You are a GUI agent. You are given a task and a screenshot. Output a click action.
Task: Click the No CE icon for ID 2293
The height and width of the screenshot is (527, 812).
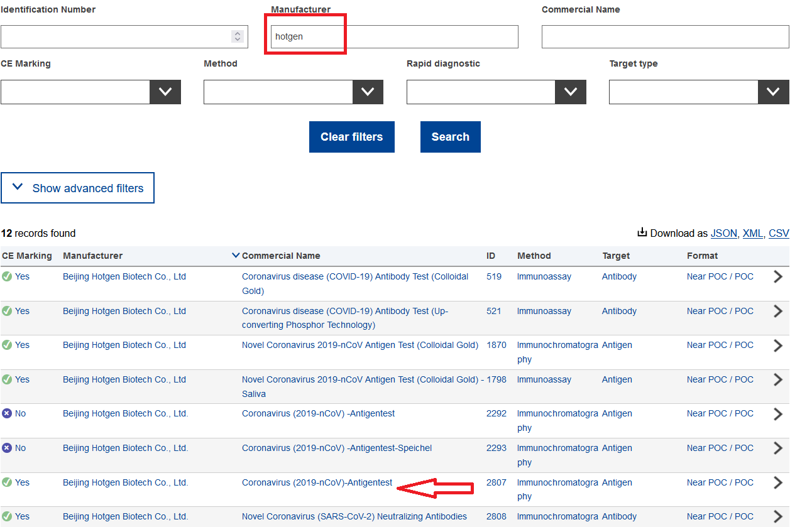coord(7,448)
